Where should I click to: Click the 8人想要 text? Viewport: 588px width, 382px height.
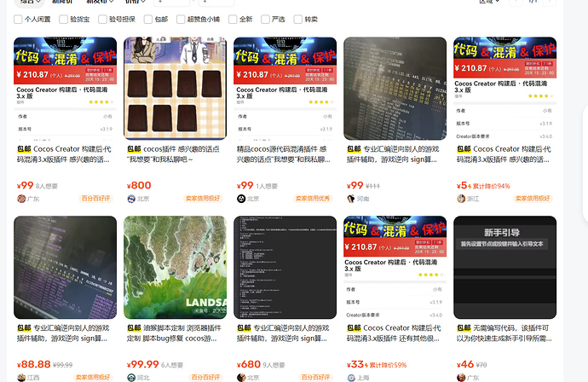(x=47, y=186)
